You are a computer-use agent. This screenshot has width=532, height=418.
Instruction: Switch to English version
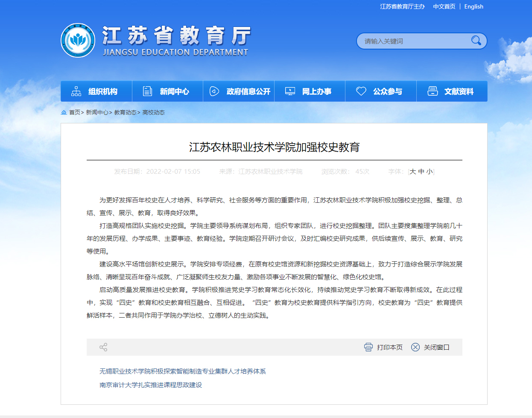(x=474, y=6)
